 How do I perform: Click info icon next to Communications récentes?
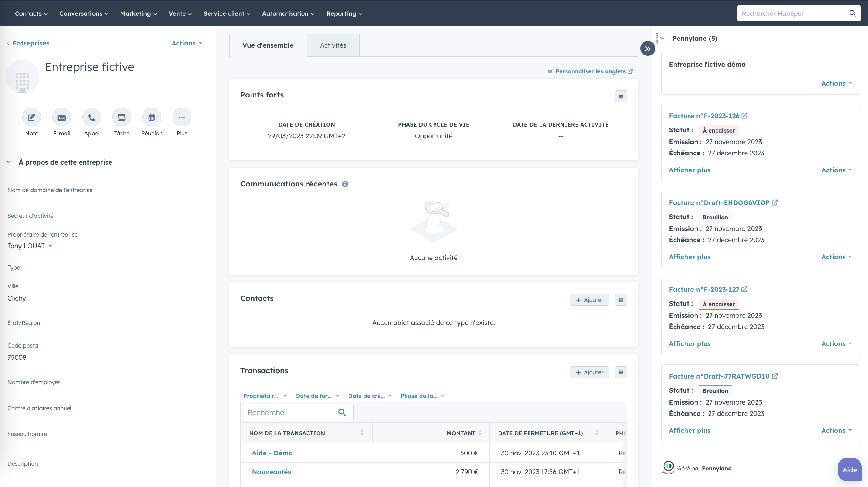pyautogui.click(x=345, y=184)
